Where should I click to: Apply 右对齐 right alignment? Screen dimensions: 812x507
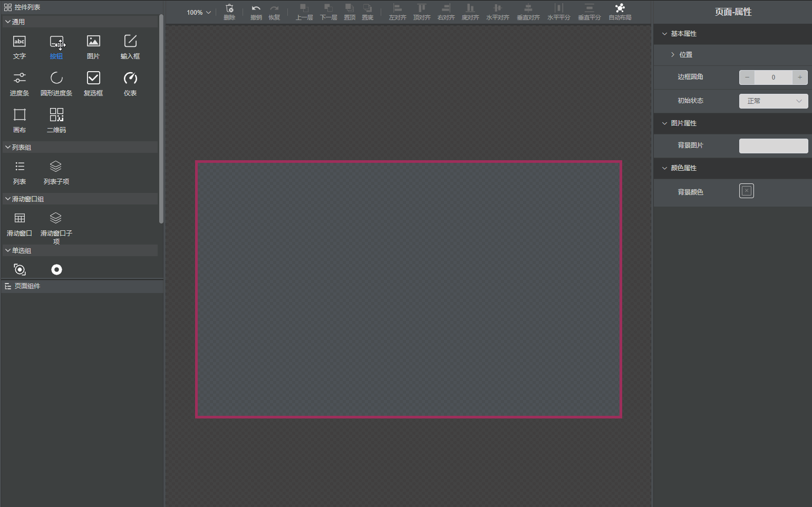pyautogui.click(x=446, y=12)
